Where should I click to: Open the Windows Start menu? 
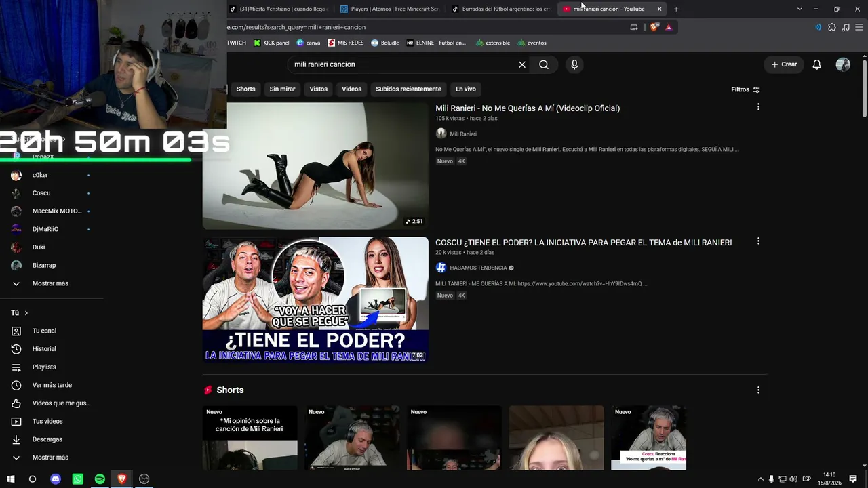coord(11,479)
